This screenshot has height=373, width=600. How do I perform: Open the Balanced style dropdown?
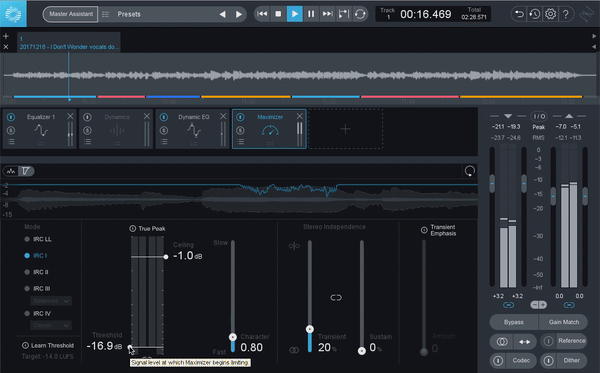coord(51,301)
